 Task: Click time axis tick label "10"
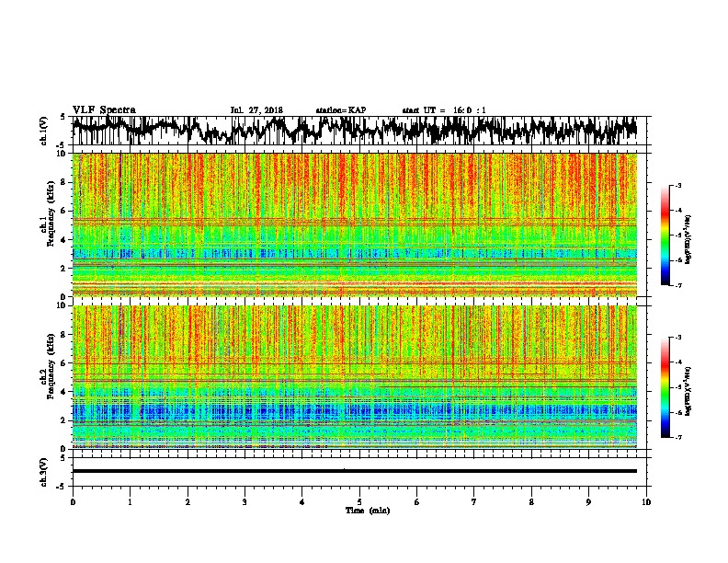tap(646, 502)
